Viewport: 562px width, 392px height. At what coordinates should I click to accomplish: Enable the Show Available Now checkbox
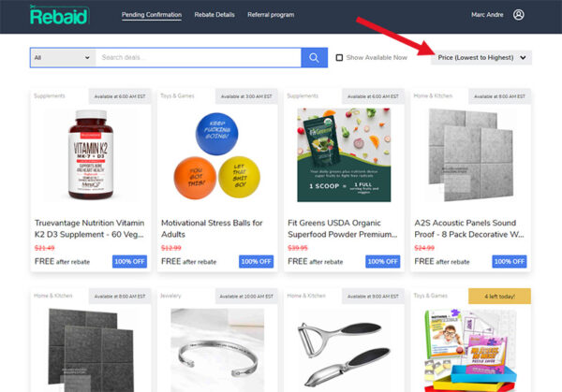(339, 58)
